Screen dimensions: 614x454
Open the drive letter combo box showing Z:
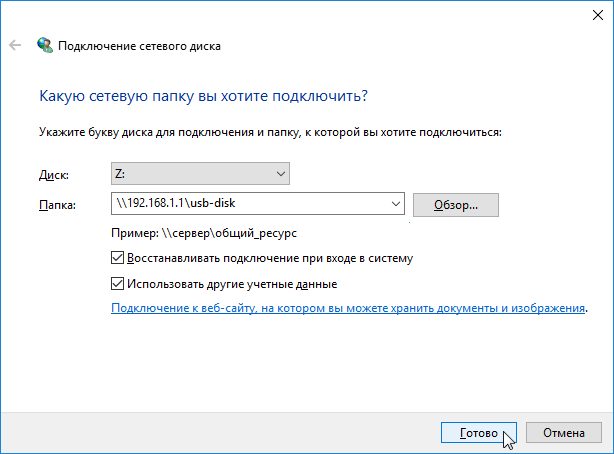click(190, 174)
